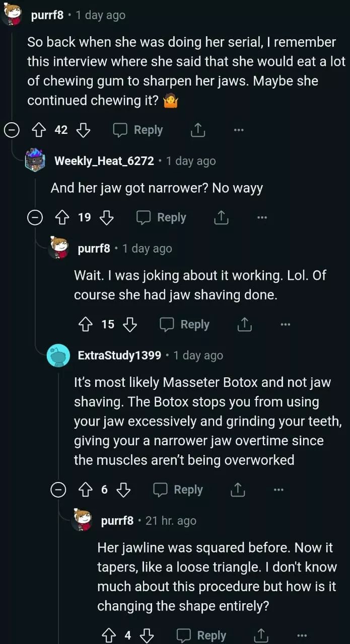Image resolution: width=350 pixels, height=644 pixels.
Task: Collapse Weekly_Heat_6272's comment thread
Action: click(x=35, y=217)
